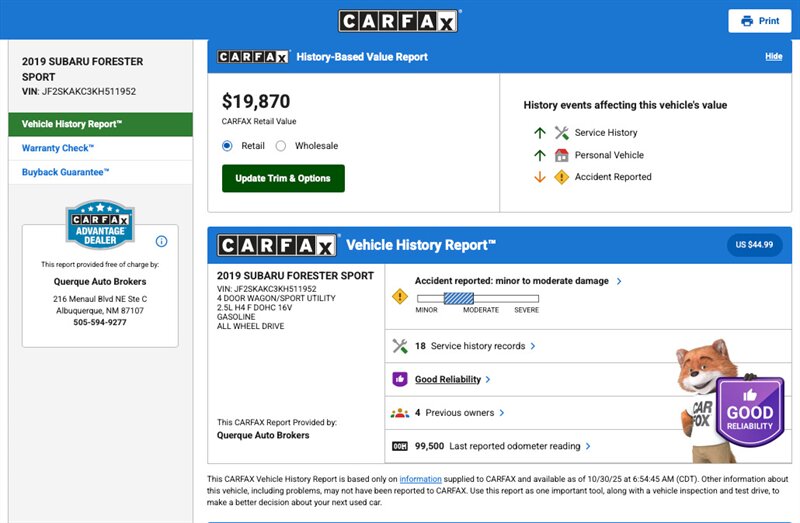This screenshot has width=800, height=523.
Task: Expand the 4 Previous owners chevron
Action: point(501,412)
